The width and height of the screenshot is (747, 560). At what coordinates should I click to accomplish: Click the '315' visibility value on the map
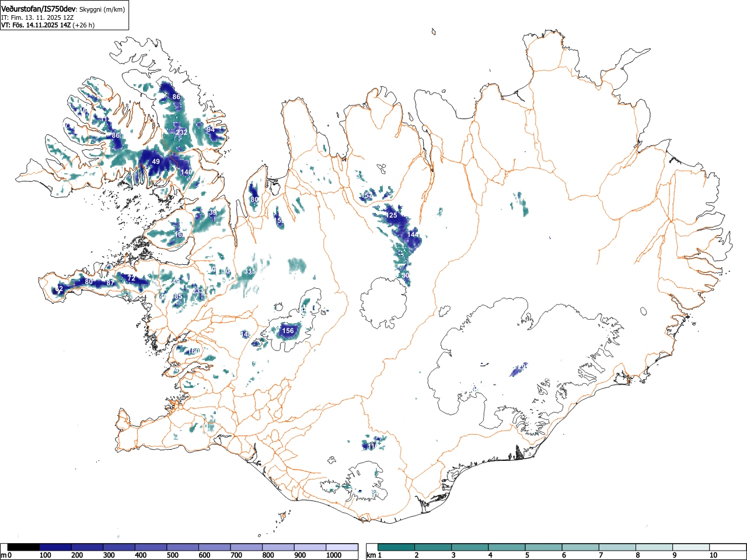coord(250,271)
